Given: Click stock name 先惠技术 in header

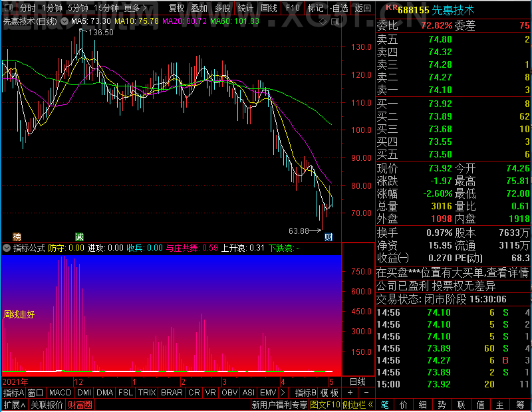Looking at the screenshot, I should [453, 10].
